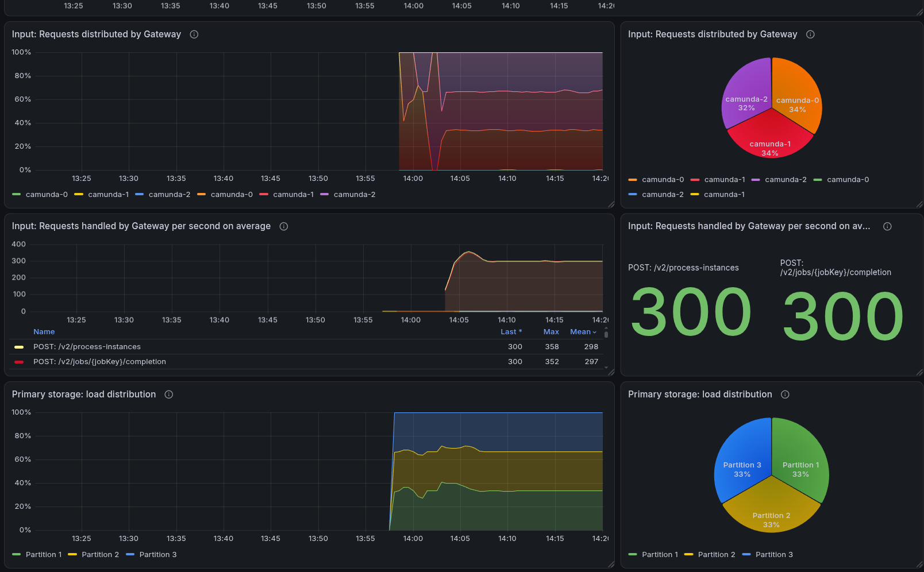924x572 pixels.
Task: Open panel menu from Requests handled per second graph title
Action: (x=141, y=226)
